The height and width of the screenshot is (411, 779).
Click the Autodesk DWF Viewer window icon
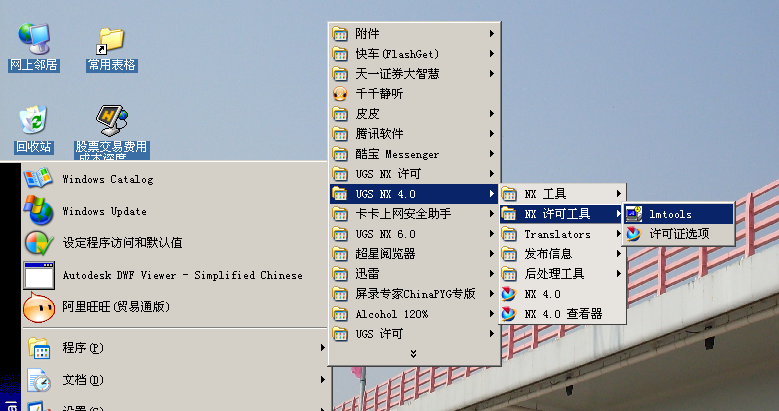(39, 275)
